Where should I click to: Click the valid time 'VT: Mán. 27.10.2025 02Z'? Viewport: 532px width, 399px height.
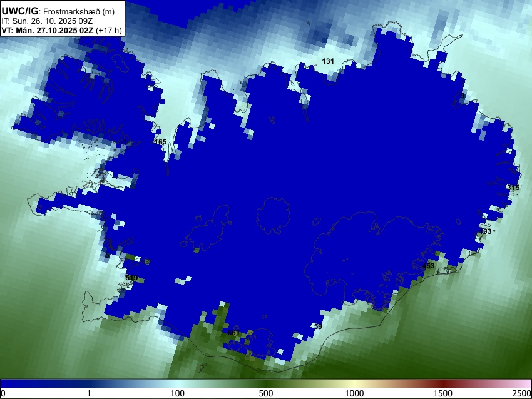click(48, 30)
